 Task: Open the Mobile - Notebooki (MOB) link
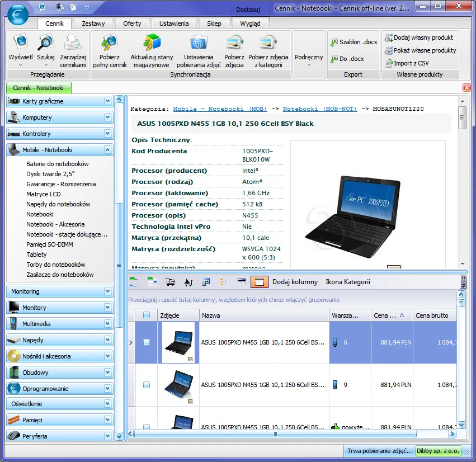point(220,109)
